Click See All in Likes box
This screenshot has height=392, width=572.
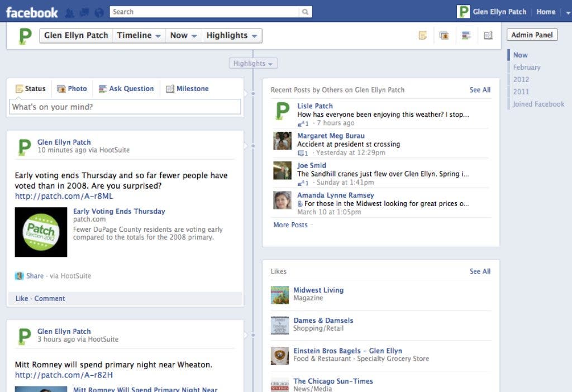(x=480, y=271)
